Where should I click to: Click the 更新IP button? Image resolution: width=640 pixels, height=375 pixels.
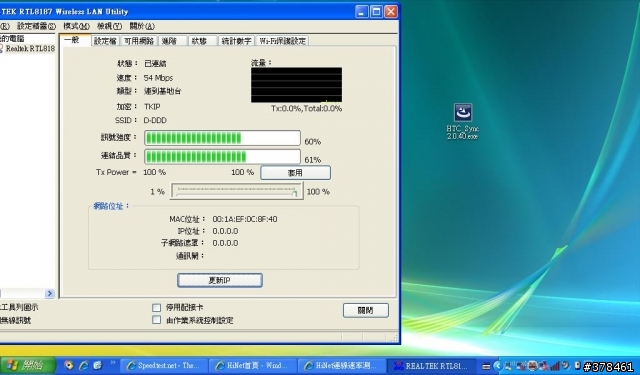[x=220, y=280]
